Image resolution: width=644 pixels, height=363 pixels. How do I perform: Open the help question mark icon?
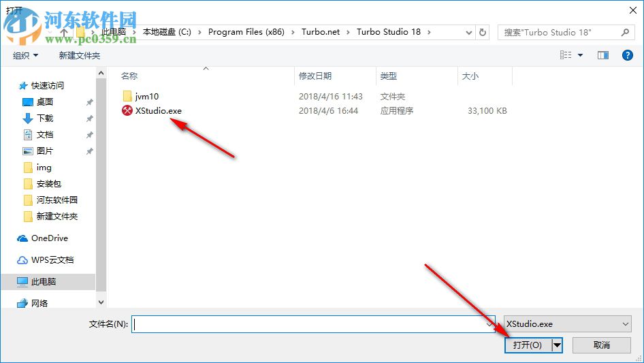pos(627,55)
